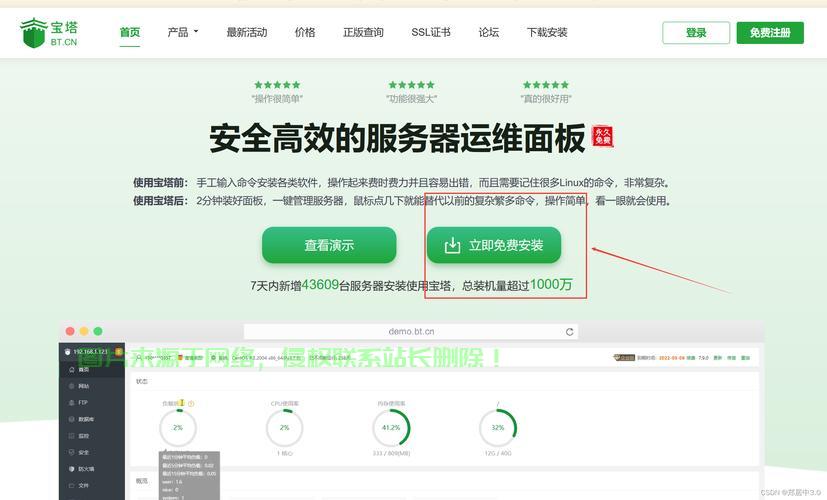Click the download icon on 立即免费安装
This screenshot has width=827, height=500.
click(452, 245)
